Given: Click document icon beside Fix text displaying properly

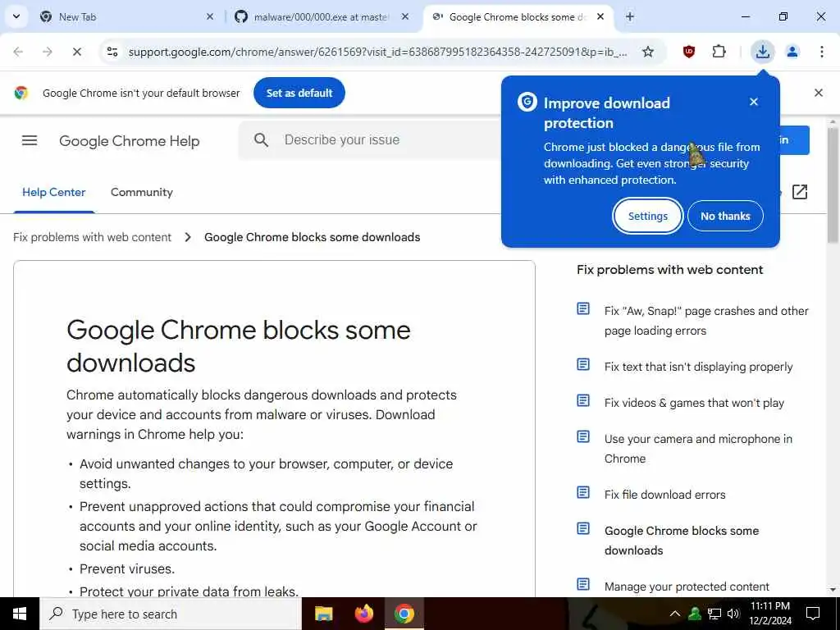Looking at the screenshot, I should 583,365.
